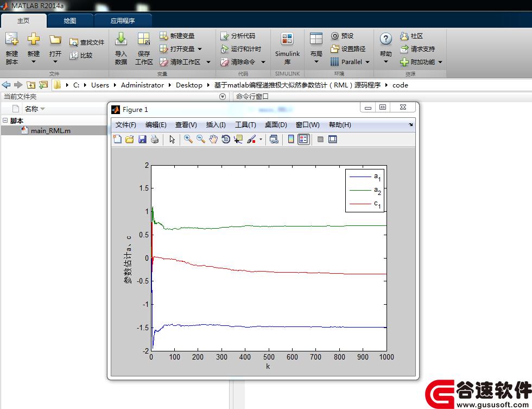Toggle Brush data tool

(x=251, y=139)
